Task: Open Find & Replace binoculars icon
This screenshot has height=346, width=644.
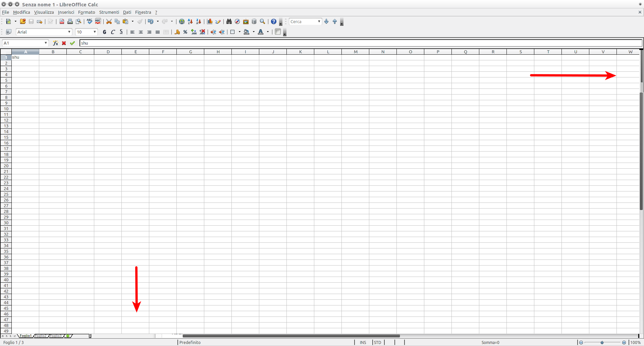Action: tap(229, 21)
